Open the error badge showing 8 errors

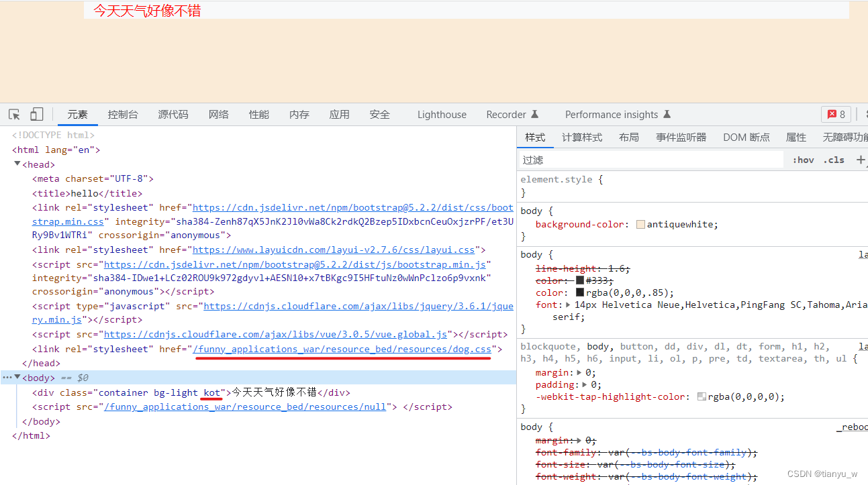click(836, 114)
